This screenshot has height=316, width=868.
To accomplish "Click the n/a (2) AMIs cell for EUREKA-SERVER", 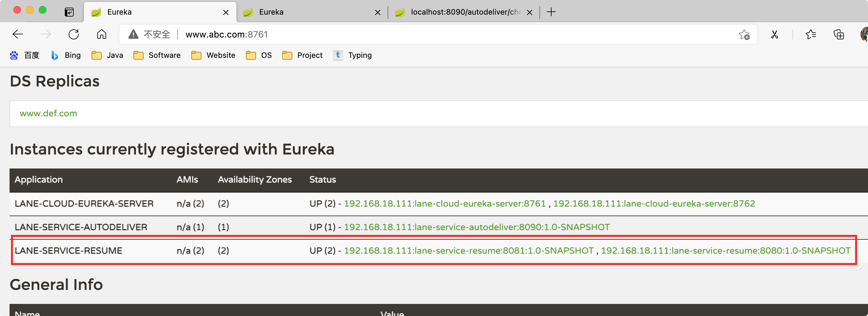I will [190, 203].
